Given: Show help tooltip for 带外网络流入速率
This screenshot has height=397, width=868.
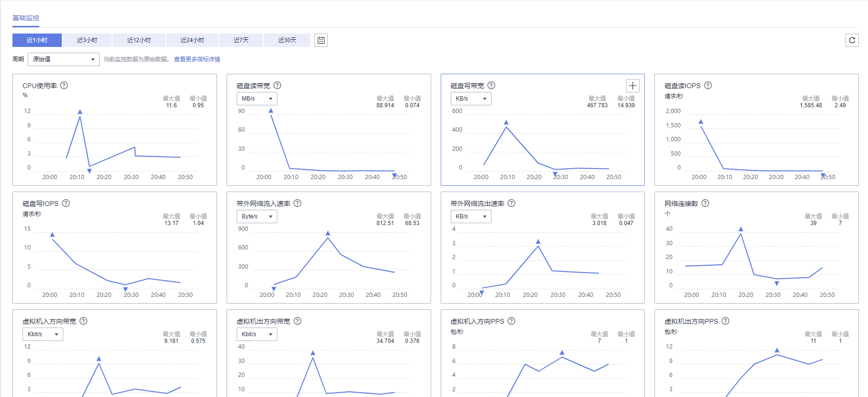Looking at the screenshot, I should [297, 203].
